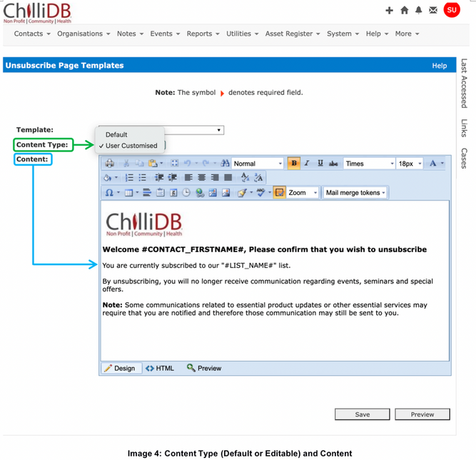Screen dimensions: 476x460
Task: Expand the Insert Table dropdown arrow
Action: tap(137, 193)
